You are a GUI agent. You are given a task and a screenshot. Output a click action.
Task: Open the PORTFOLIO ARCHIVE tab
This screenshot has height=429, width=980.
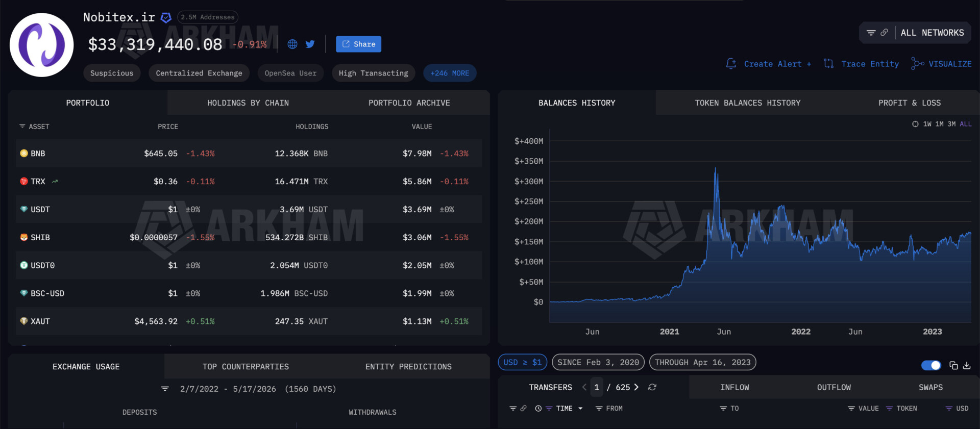point(409,103)
